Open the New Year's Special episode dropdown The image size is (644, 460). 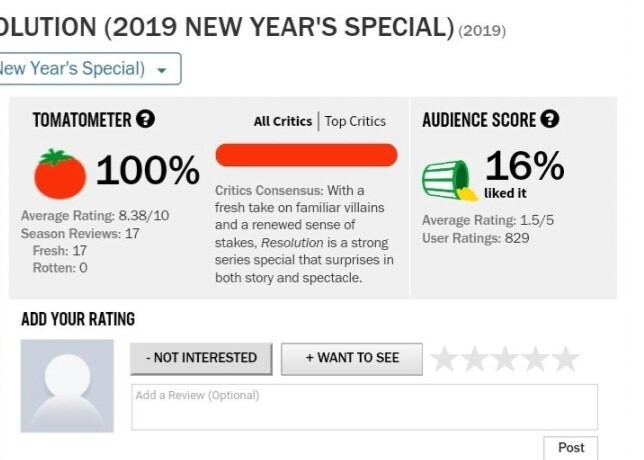[x=88, y=69]
